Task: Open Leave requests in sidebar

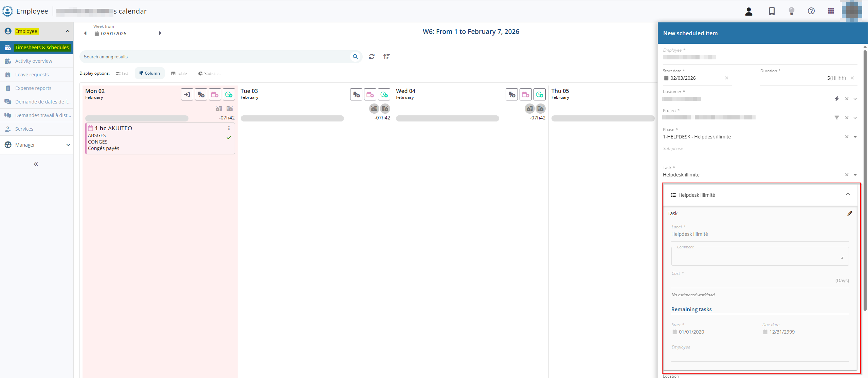Action: point(32,75)
